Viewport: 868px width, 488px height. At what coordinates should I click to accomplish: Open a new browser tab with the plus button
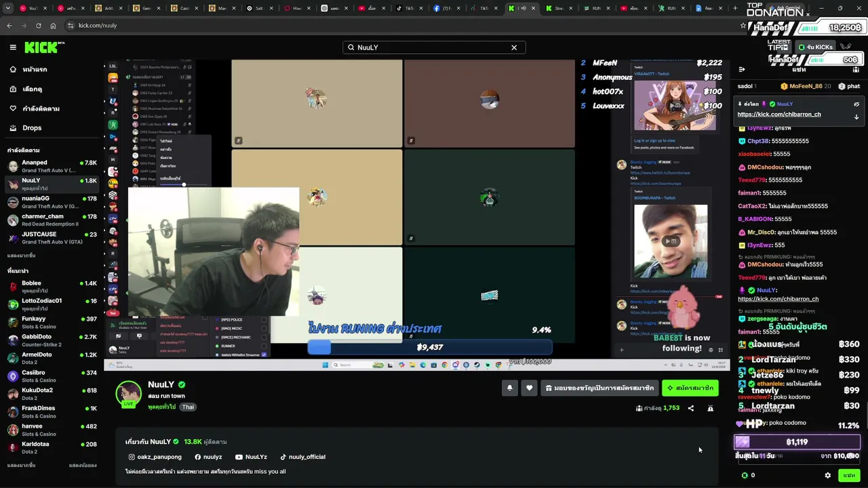point(735,8)
